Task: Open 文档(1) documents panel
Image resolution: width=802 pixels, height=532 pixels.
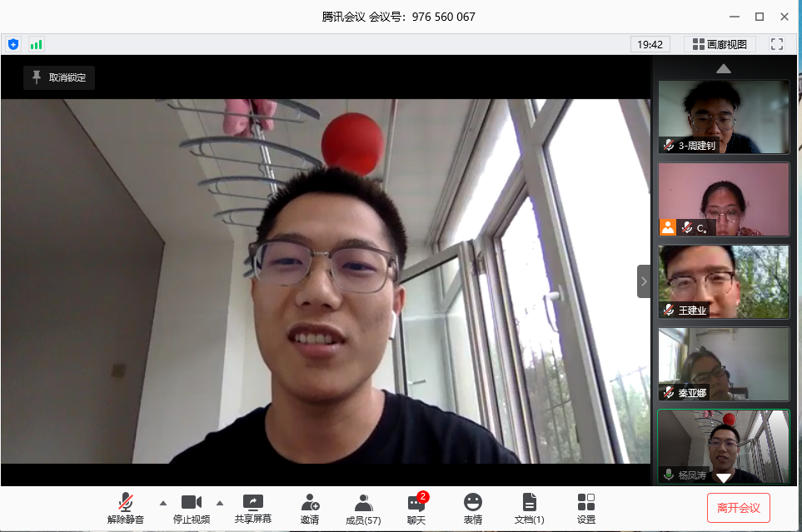Action: click(529, 508)
